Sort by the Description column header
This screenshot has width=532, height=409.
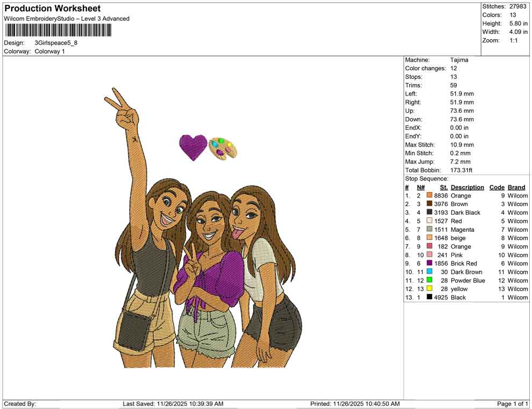click(x=468, y=187)
